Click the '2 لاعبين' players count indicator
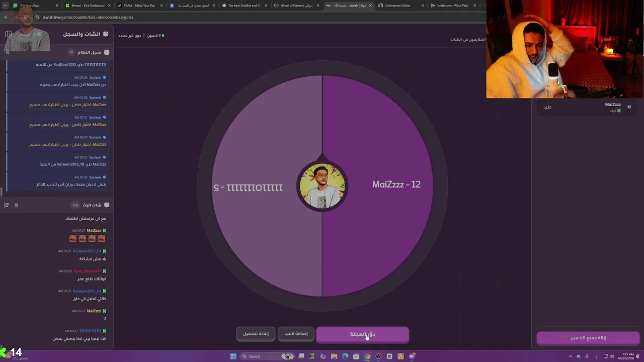The width and height of the screenshot is (644, 362). tap(155, 36)
